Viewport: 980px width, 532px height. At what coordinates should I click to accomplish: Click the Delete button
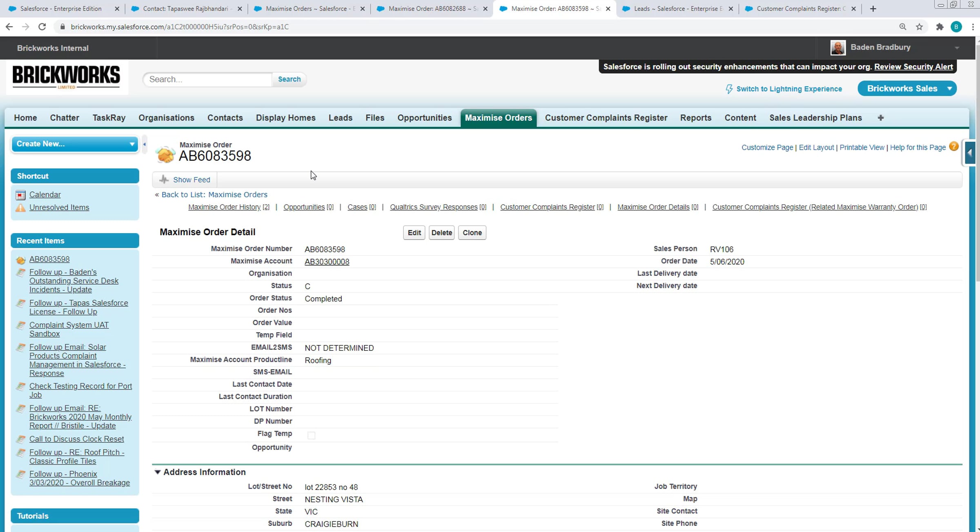[x=441, y=233]
